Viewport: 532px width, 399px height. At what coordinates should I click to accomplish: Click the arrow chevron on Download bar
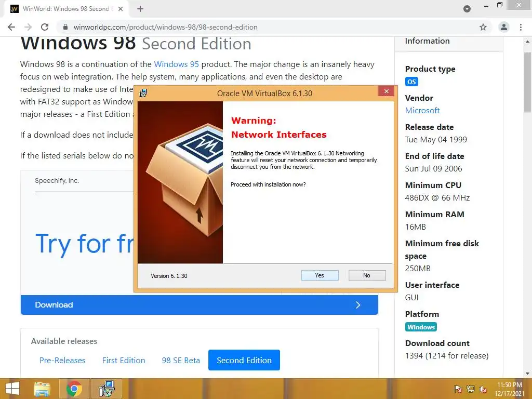(358, 305)
